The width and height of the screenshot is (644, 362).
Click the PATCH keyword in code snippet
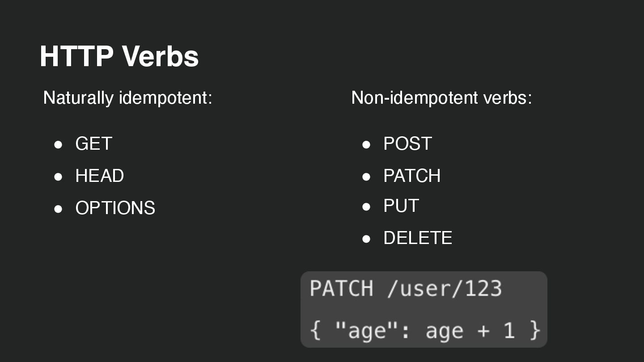point(341,289)
